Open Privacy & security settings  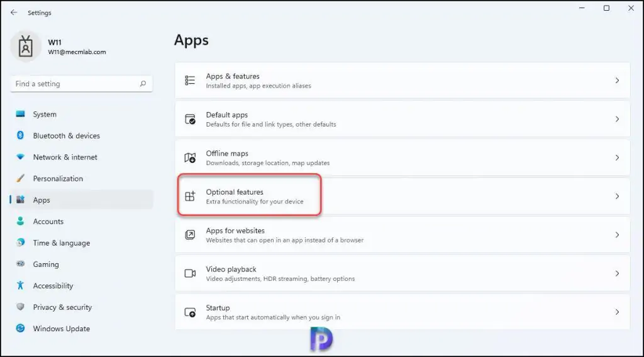[x=81, y=307]
